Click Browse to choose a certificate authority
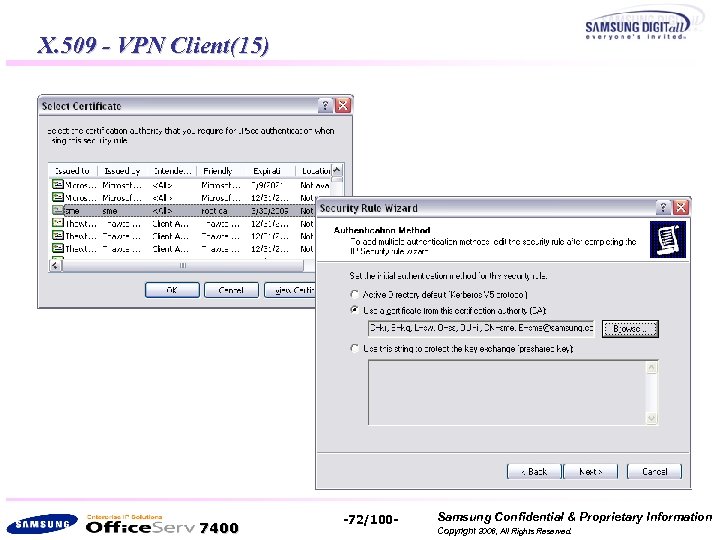The width and height of the screenshot is (720, 540). (630, 329)
